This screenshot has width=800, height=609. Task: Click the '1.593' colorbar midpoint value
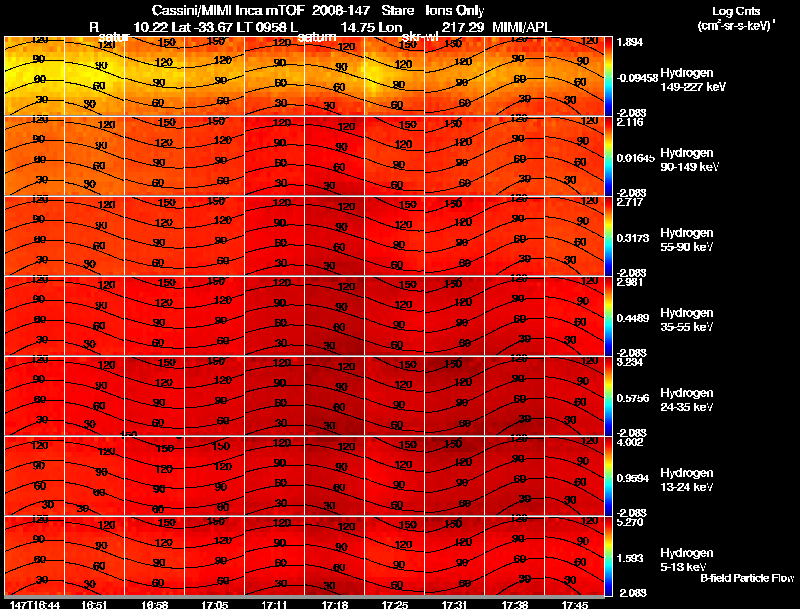coord(630,559)
